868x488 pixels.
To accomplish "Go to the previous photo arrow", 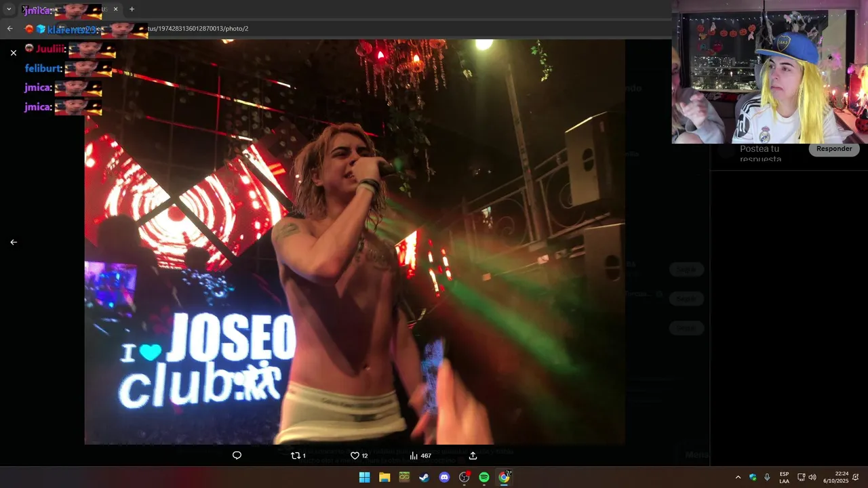I will pos(14,242).
